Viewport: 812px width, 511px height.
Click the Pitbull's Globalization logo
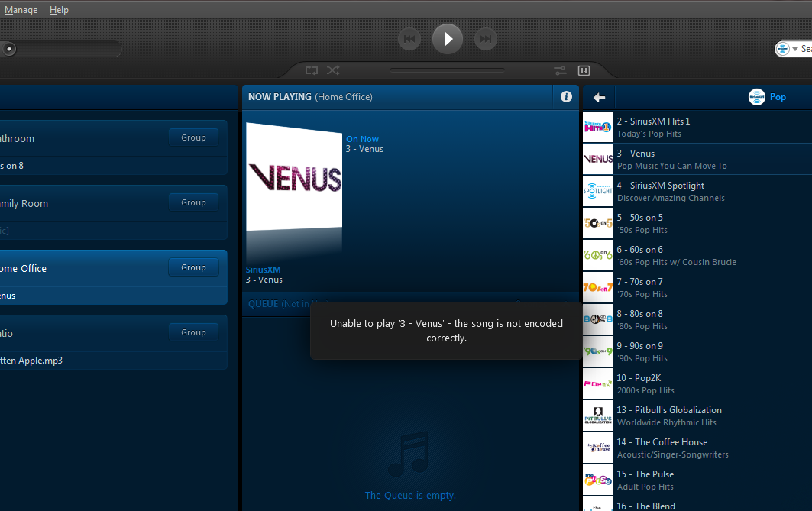pyautogui.click(x=598, y=416)
